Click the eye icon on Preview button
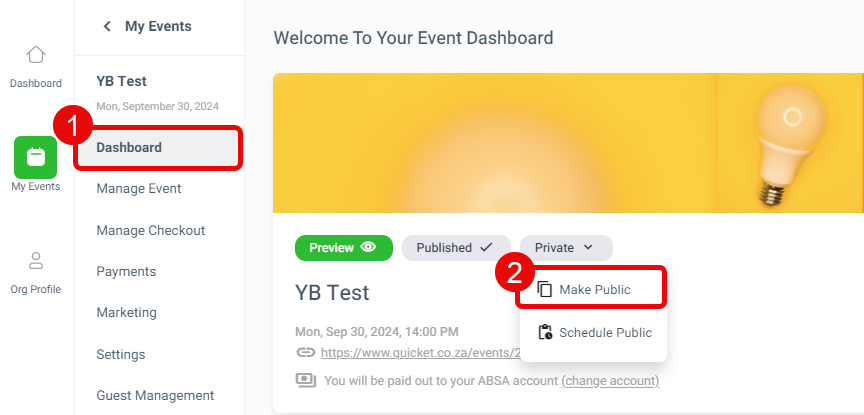 [x=368, y=247]
